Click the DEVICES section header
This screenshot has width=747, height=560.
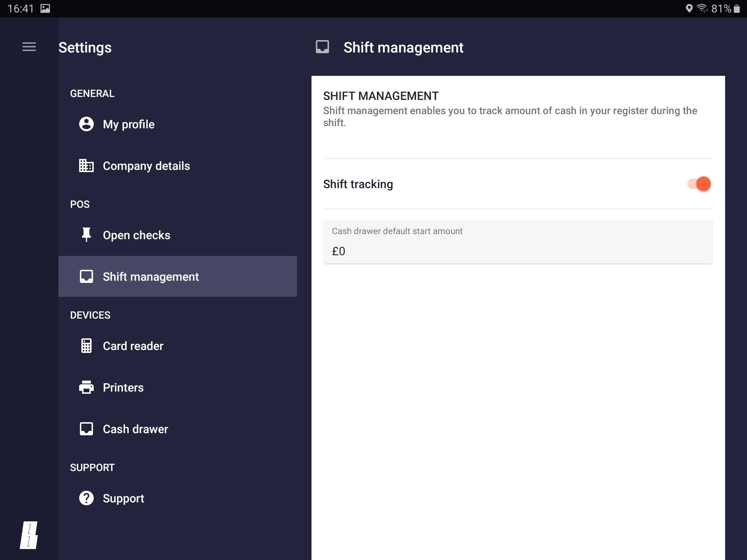point(90,315)
